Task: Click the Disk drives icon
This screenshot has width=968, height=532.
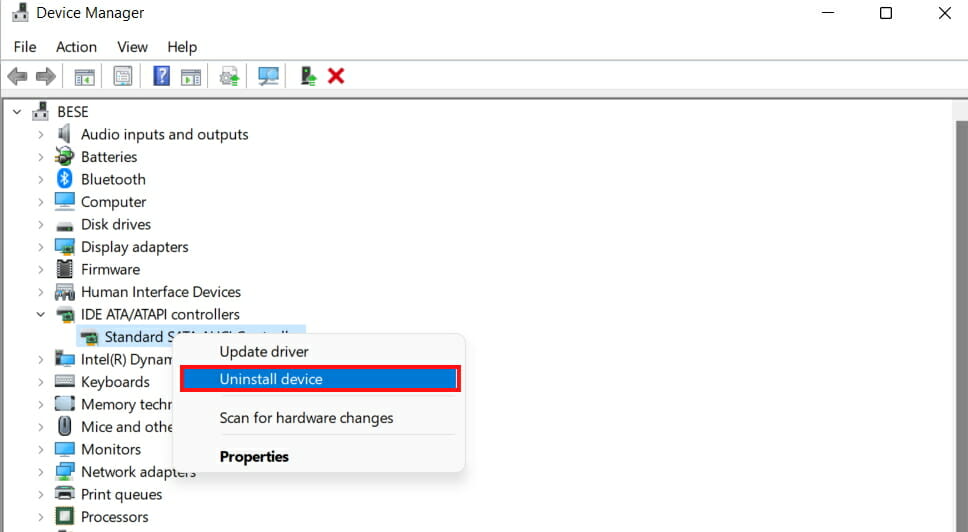Action: click(64, 226)
